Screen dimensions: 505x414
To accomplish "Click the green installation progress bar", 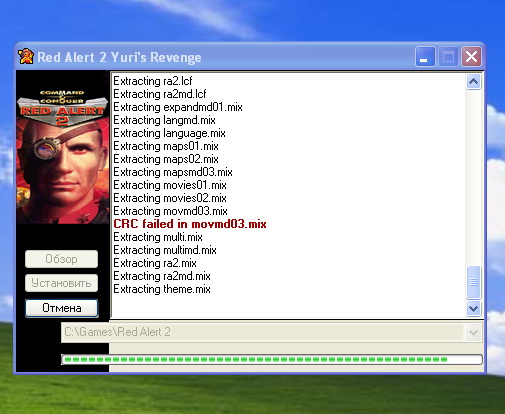I will point(272,360).
